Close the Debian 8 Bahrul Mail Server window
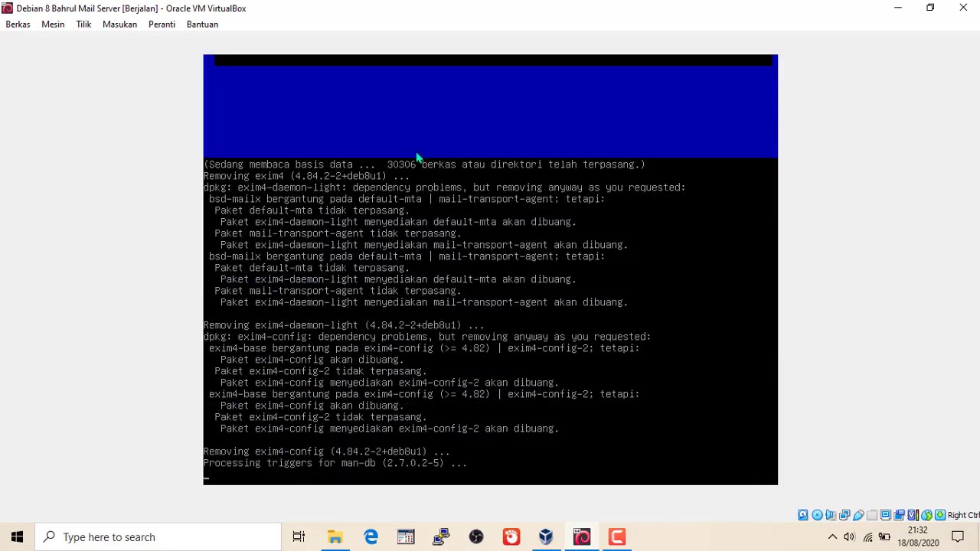 point(963,8)
